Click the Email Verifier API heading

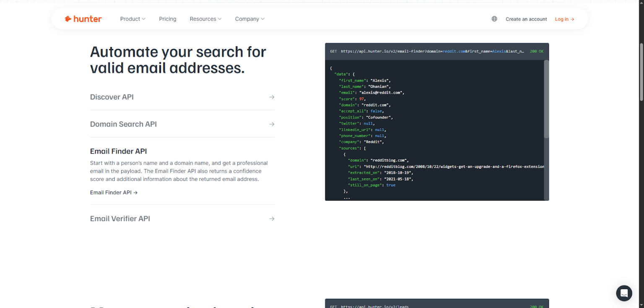120,218
